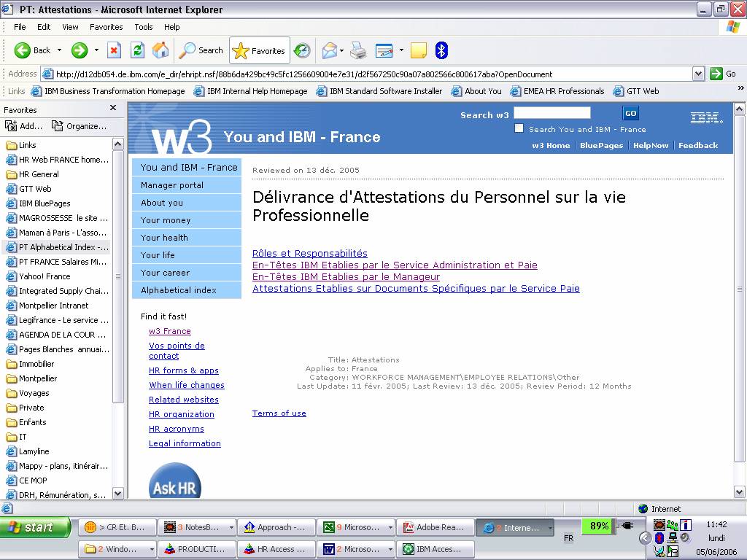
Task: Click the Ask HR round button
Action: (x=175, y=482)
